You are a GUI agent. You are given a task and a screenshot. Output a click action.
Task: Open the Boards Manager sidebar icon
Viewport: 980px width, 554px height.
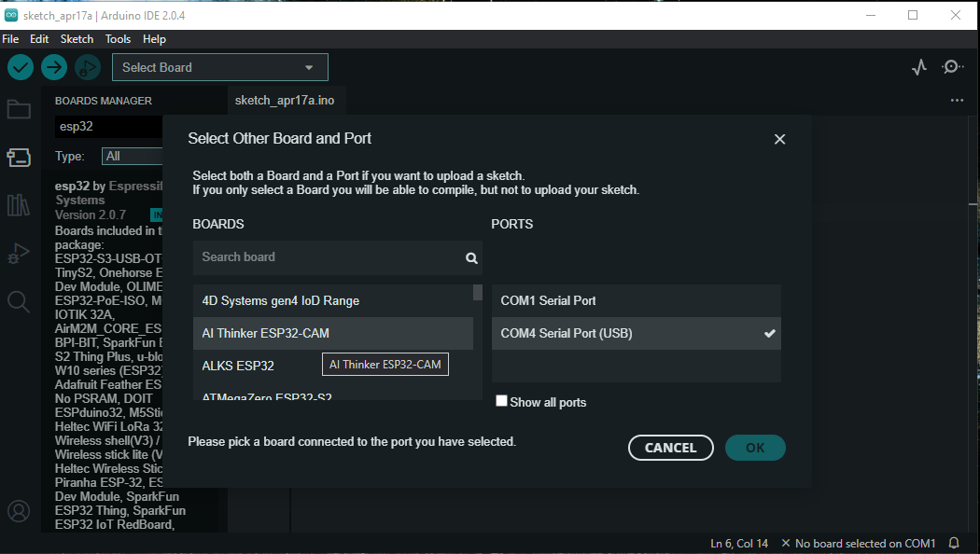(x=19, y=157)
